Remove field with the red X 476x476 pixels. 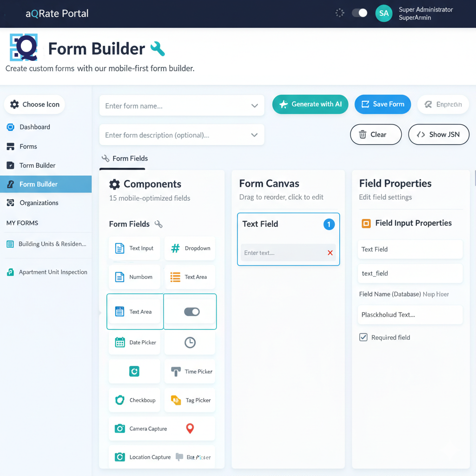click(x=331, y=252)
